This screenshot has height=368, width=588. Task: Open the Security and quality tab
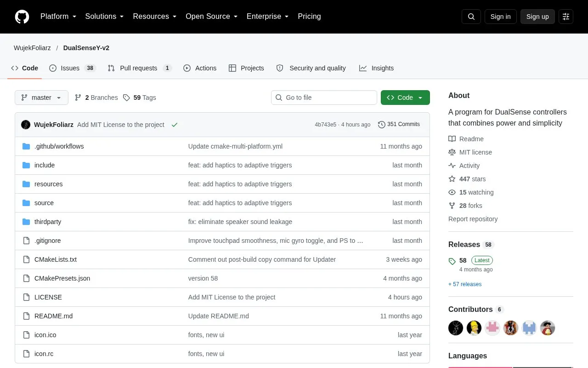pyautogui.click(x=311, y=68)
